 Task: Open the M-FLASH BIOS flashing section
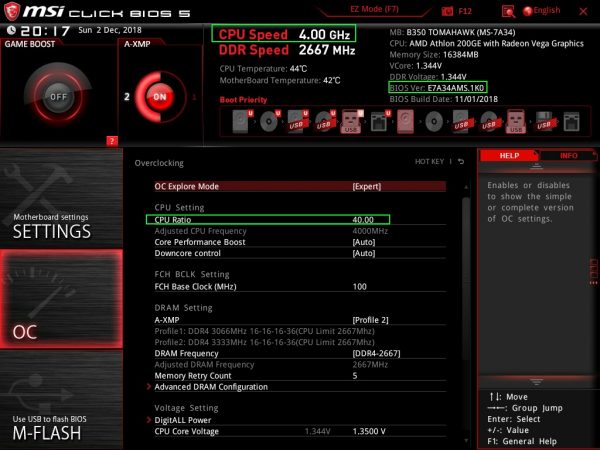pos(61,400)
